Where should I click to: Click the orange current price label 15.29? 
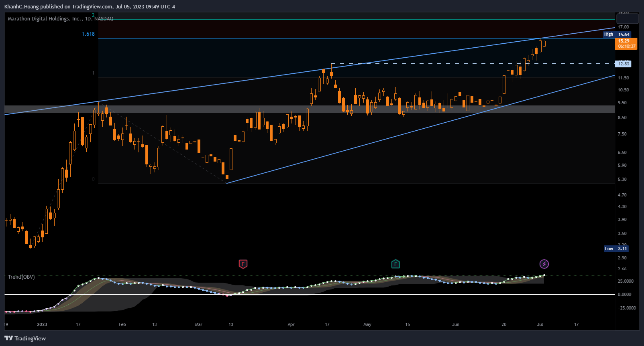[626, 43]
